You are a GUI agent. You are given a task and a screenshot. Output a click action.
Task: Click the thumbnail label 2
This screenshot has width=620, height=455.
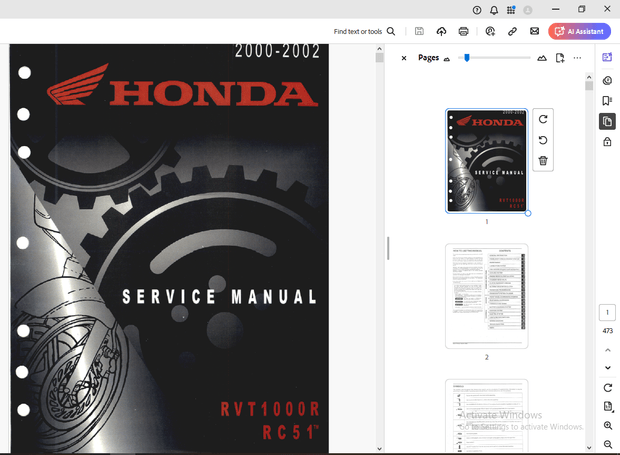487,357
